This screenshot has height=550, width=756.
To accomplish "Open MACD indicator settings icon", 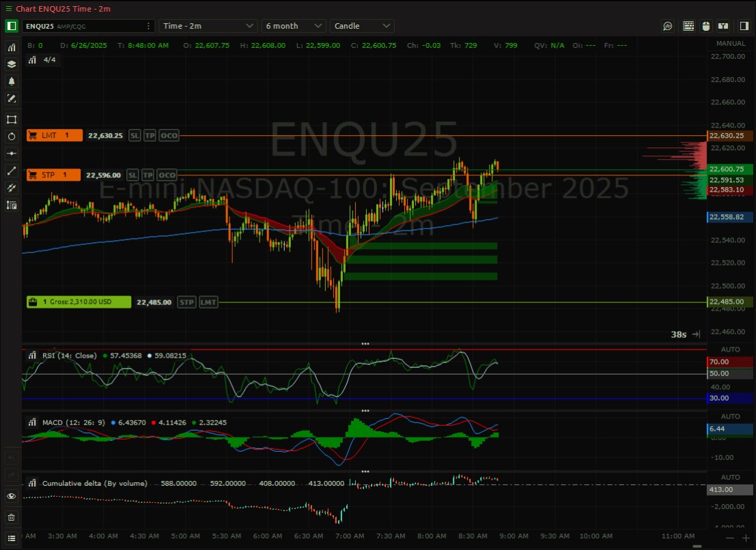I will pyautogui.click(x=32, y=422).
